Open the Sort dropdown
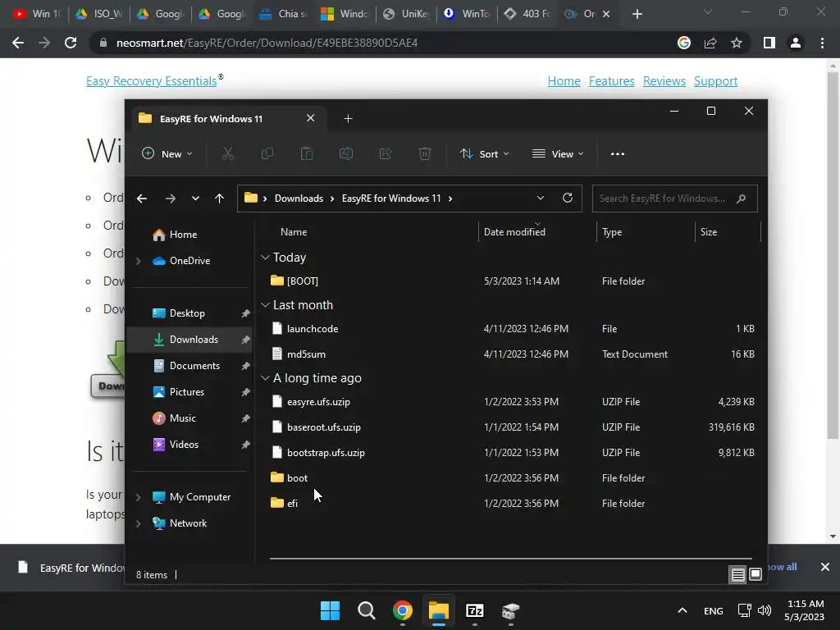This screenshot has height=630, width=840. tap(485, 153)
